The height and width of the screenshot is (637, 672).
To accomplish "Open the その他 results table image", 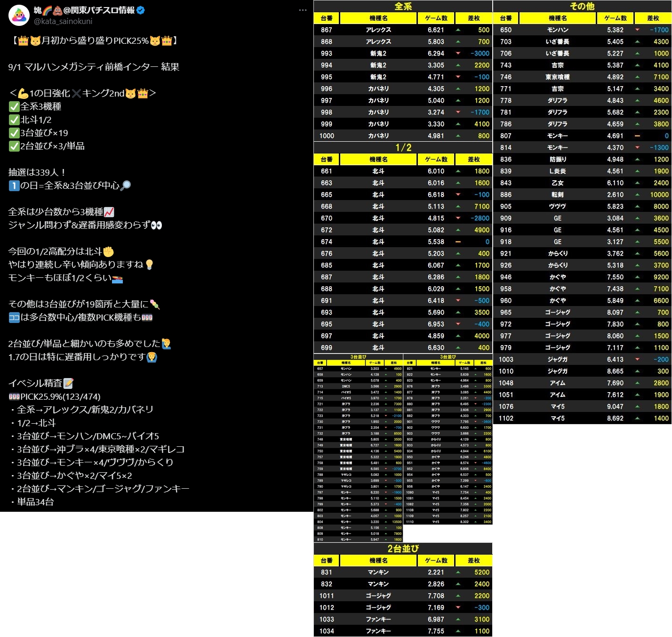I will 582,212.
